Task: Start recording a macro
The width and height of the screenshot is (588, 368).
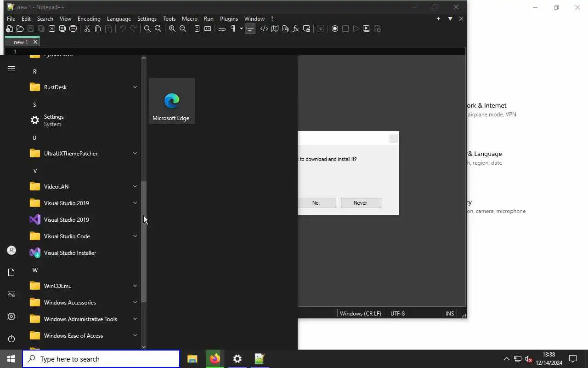Action: coord(335,29)
